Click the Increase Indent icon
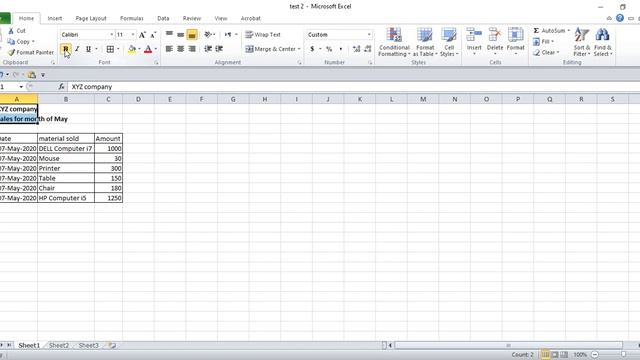The width and height of the screenshot is (640, 360). (219, 49)
